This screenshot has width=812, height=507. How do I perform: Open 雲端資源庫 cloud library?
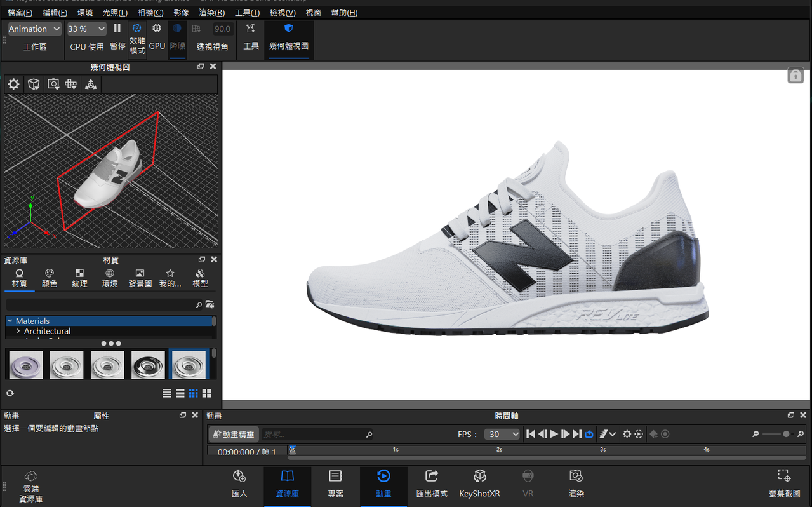pyautogui.click(x=30, y=487)
